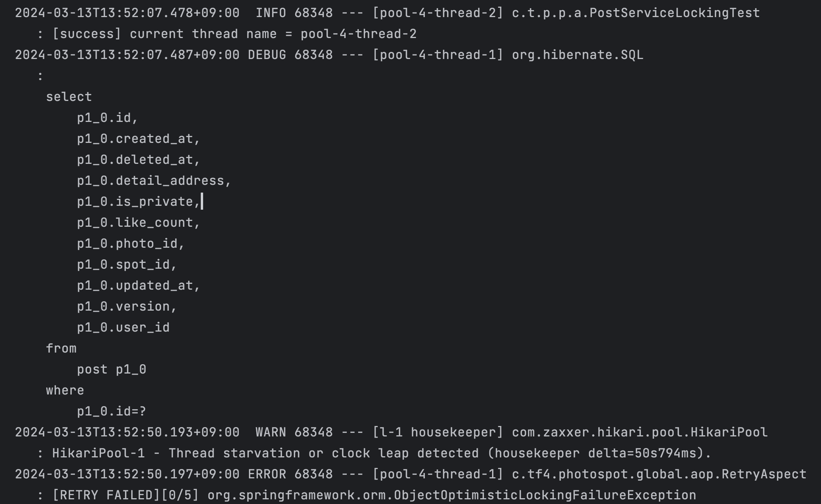Viewport: 821px width, 504px height.
Task: Click the select keyword line
Action: point(69,97)
